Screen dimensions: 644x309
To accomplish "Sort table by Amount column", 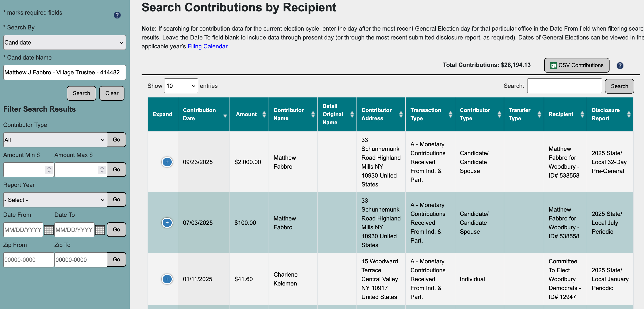I will coord(249,114).
